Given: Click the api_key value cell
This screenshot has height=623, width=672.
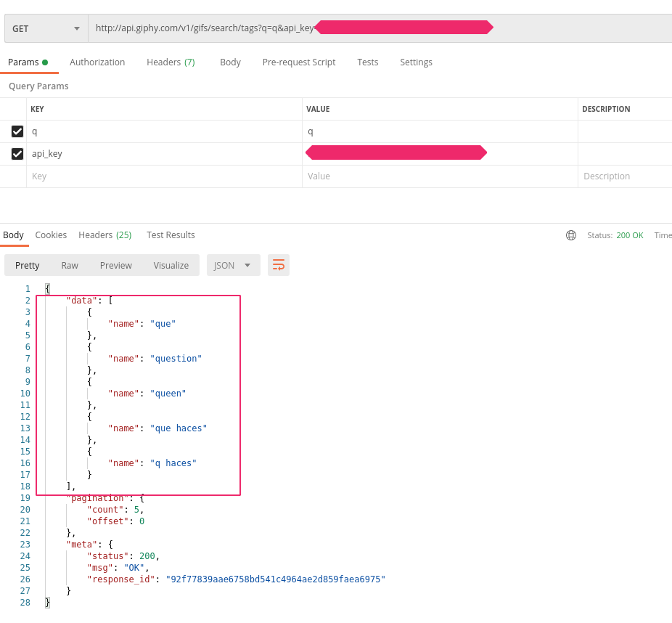Looking at the screenshot, I should click(440, 154).
